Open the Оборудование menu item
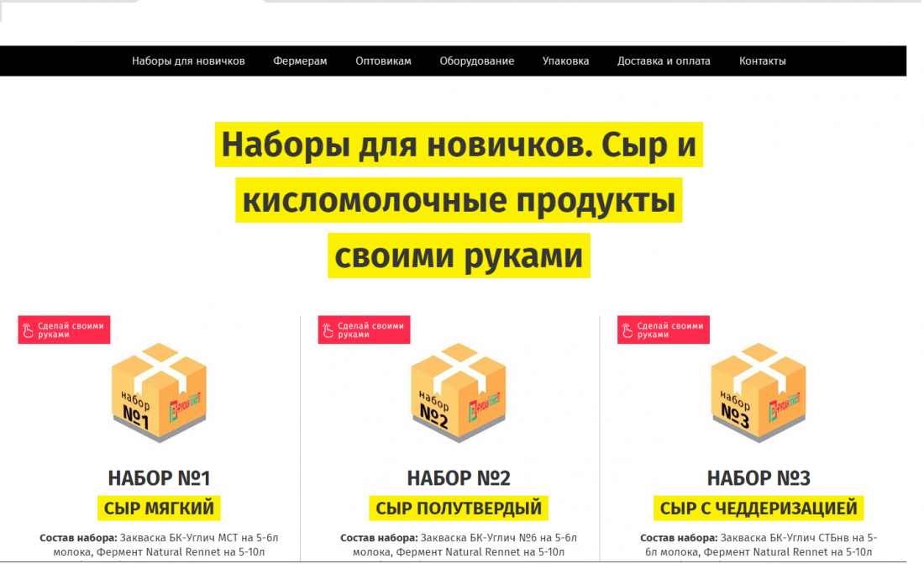 (476, 61)
